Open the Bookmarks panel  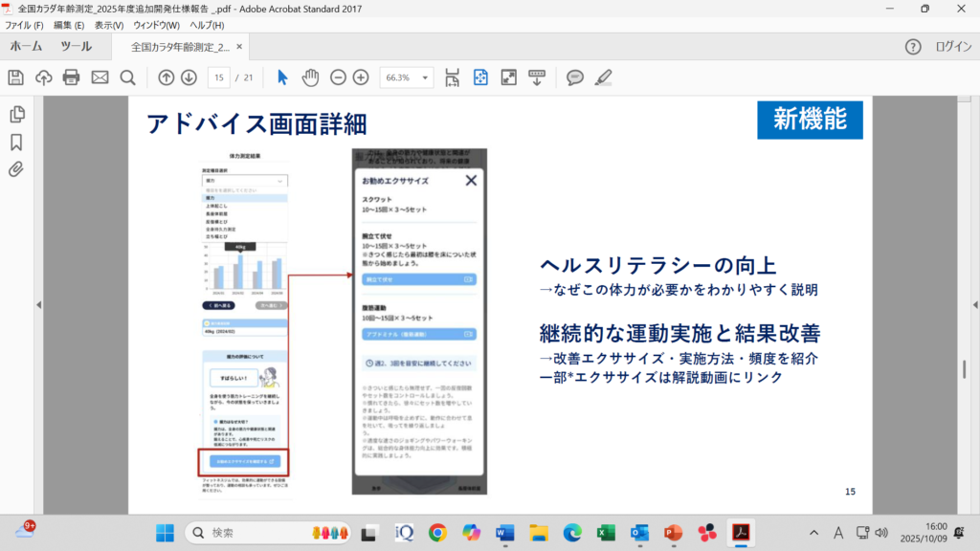16,143
